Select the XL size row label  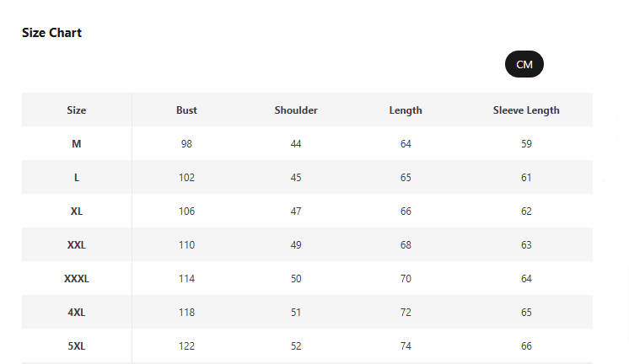[x=77, y=211]
